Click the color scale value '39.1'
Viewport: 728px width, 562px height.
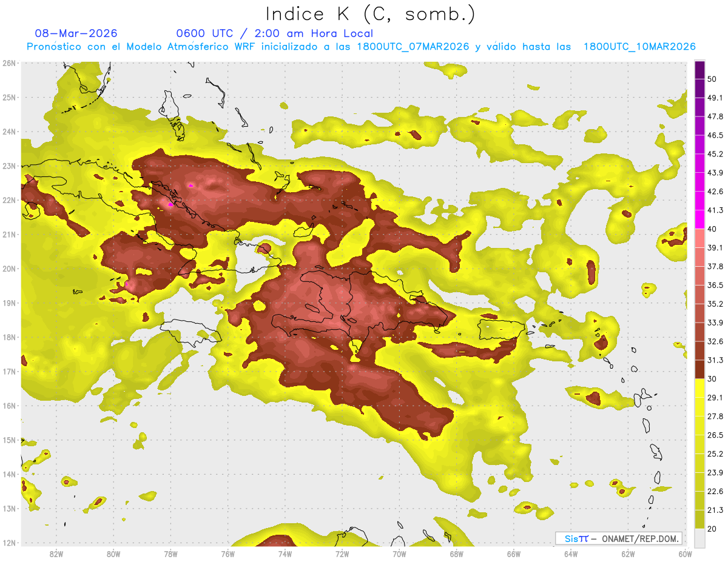click(x=715, y=247)
